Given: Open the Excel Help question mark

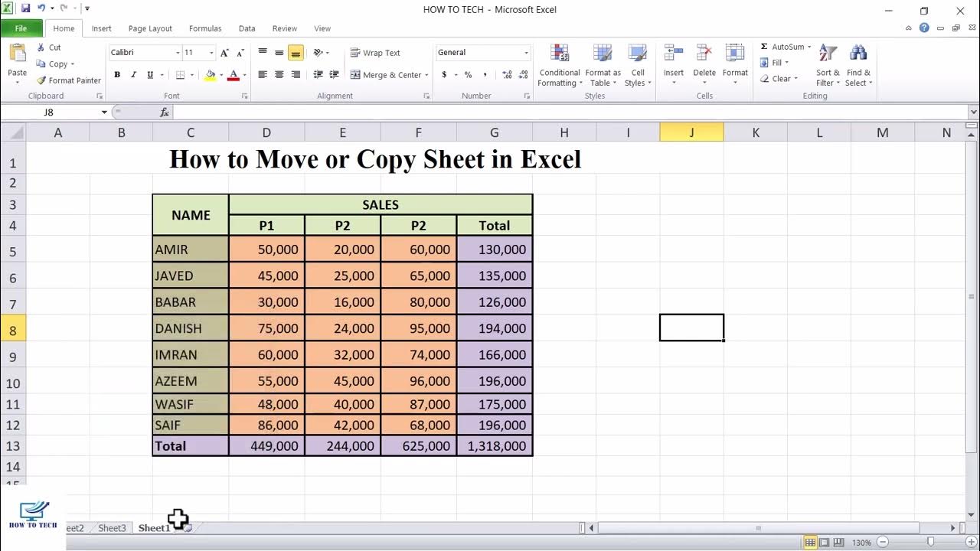Looking at the screenshot, I should pos(924,28).
